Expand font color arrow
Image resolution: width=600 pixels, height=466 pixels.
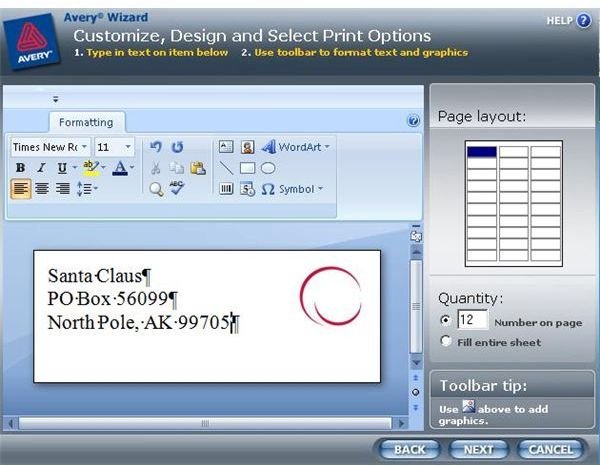click(132, 168)
